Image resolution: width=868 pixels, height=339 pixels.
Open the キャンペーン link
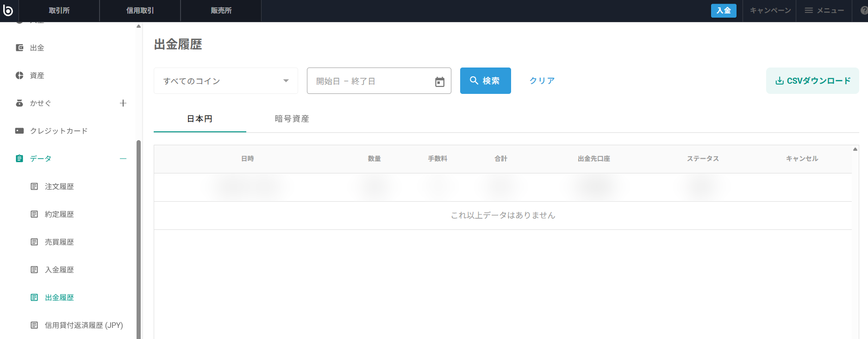[x=770, y=10]
